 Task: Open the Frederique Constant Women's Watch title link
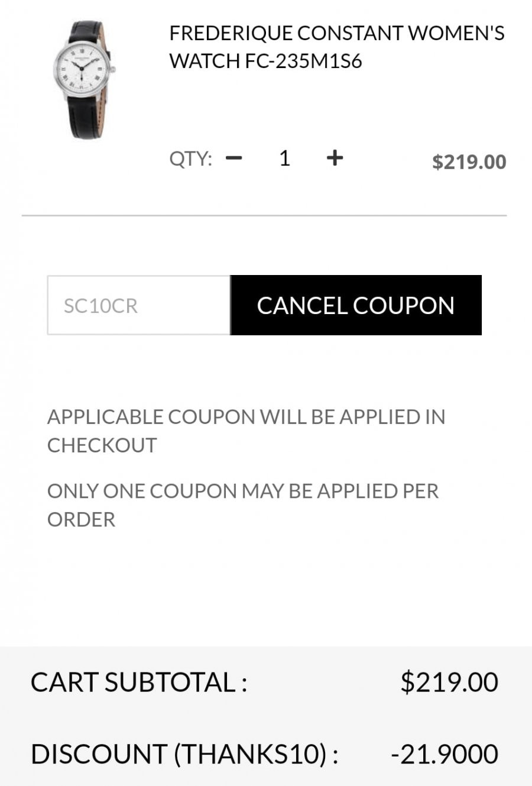coord(336,47)
